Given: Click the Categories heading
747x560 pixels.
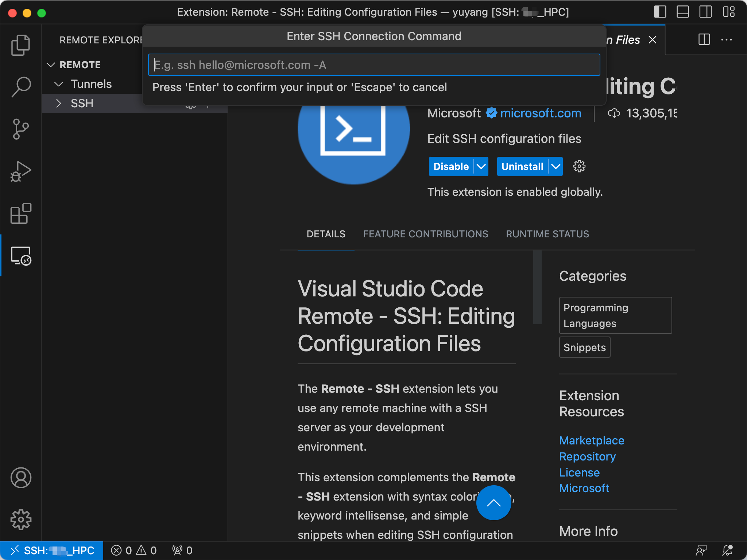Looking at the screenshot, I should [x=593, y=276].
